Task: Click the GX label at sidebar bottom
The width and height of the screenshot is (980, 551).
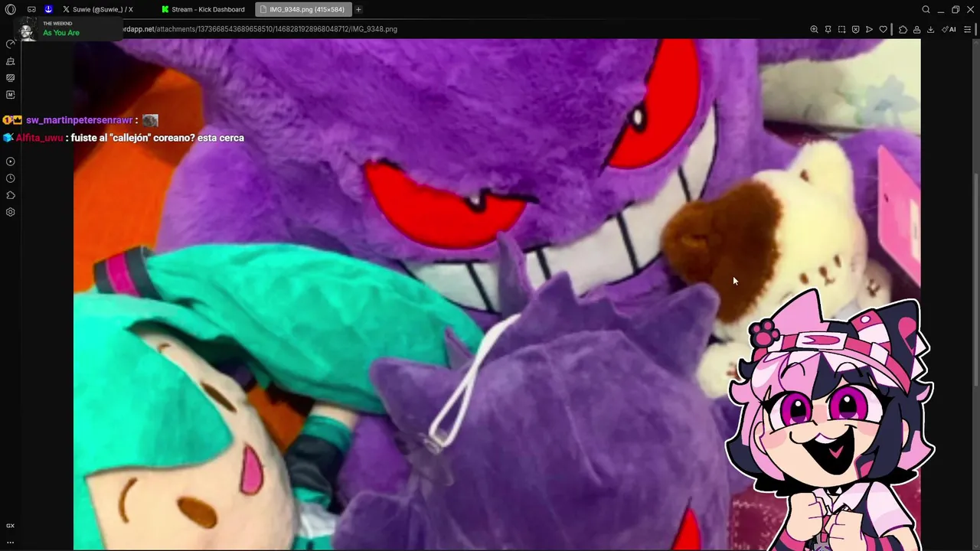Action: tap(10, 526)
